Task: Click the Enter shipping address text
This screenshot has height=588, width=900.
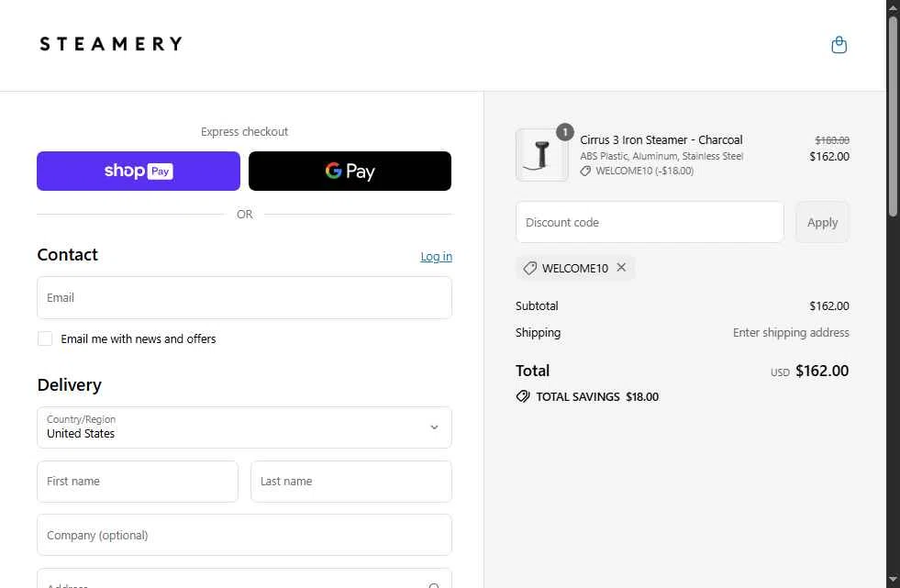Action: pos(791,333)
